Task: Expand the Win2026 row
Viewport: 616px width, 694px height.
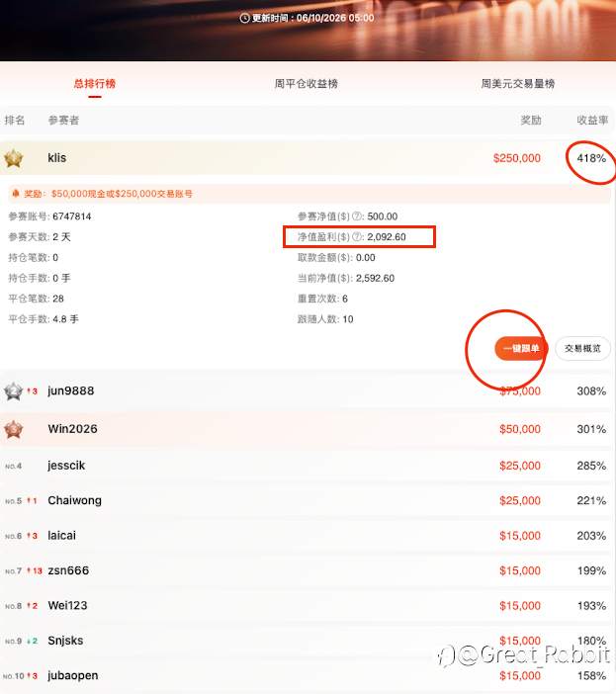Action: [308, 429]
